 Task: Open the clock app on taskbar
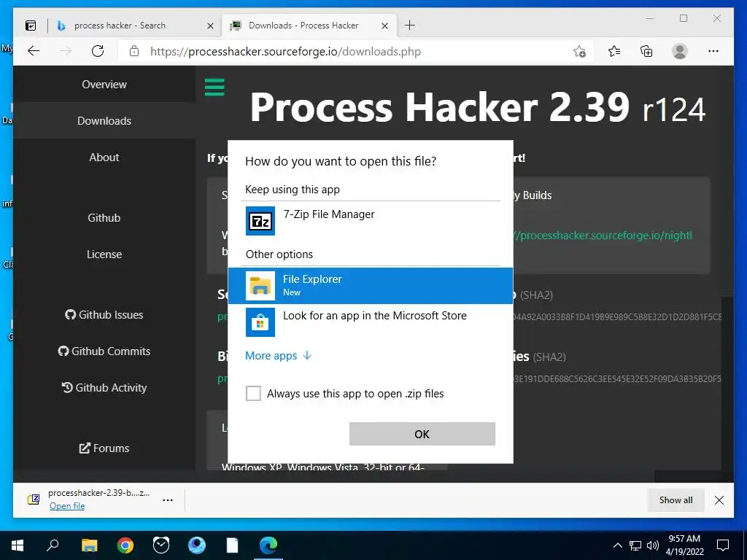(161, 545)
